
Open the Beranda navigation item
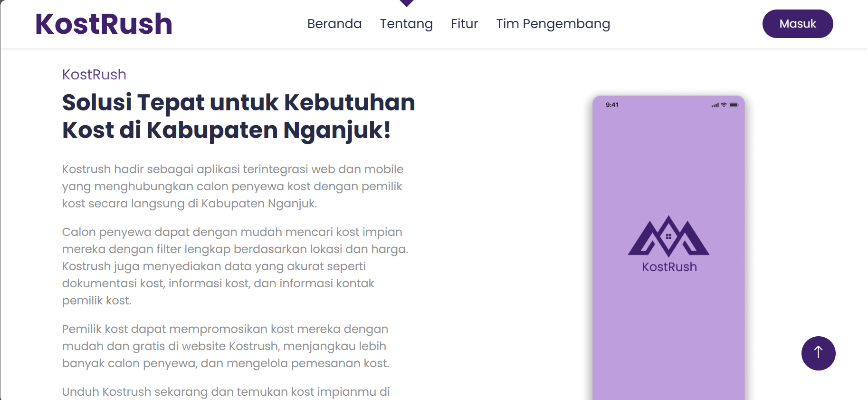[334, 24]
